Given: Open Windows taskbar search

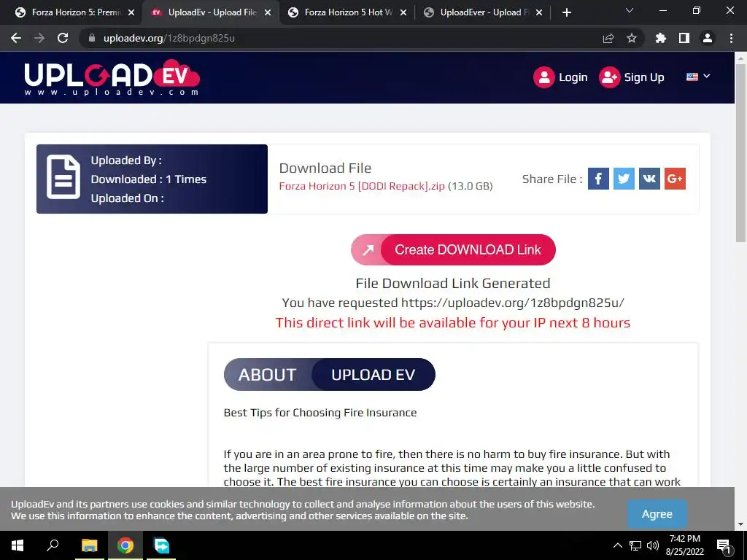Looking at the screenshot, I should pyautogui.click(x=53, y=545).
